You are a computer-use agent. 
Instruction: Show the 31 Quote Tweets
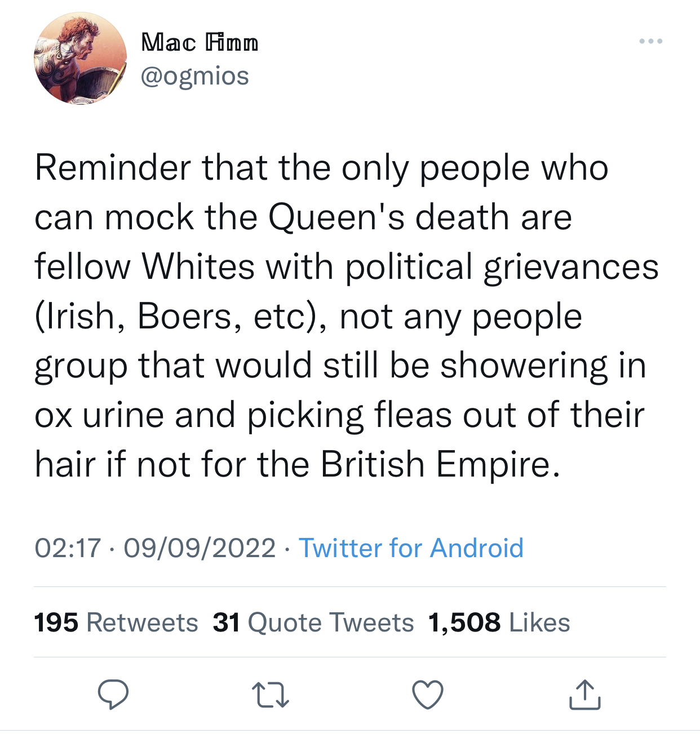click(313, 622)
